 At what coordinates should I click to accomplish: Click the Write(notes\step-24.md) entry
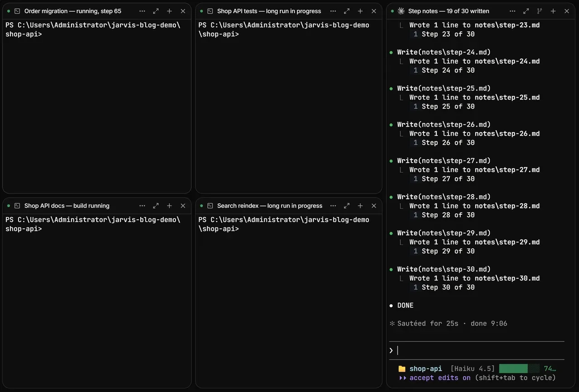pyautogui.click(x=444, y=52)
